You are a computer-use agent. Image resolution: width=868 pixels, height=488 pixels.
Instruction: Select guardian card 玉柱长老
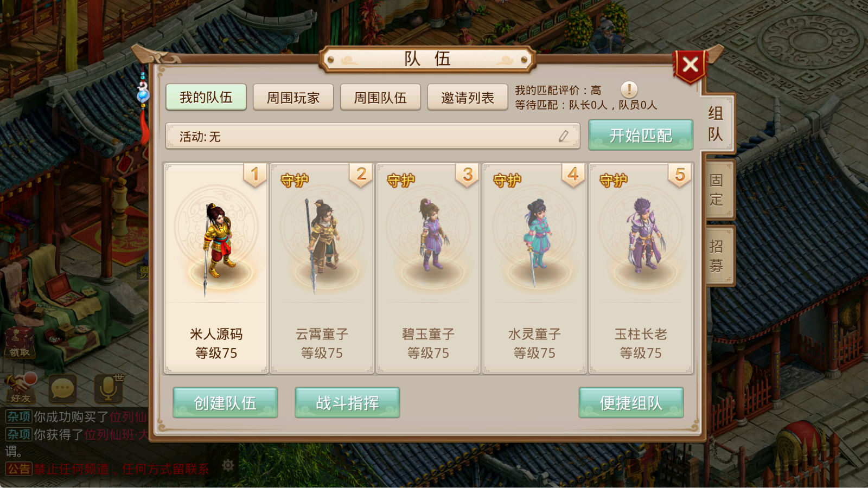click(641, 268)
